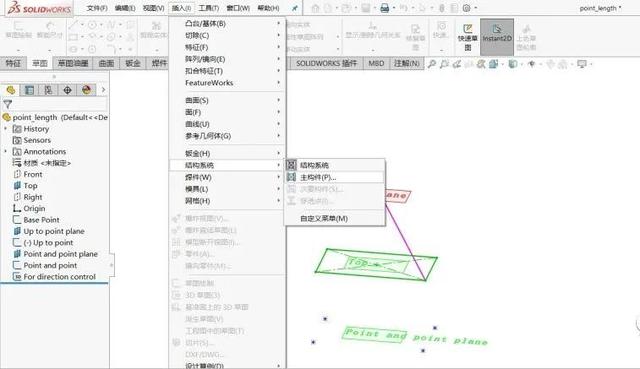Click the History folder icon

point(17,129)
